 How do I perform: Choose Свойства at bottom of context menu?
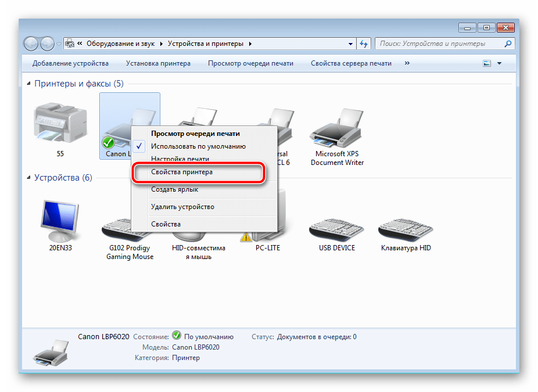(x=166, y=224)
